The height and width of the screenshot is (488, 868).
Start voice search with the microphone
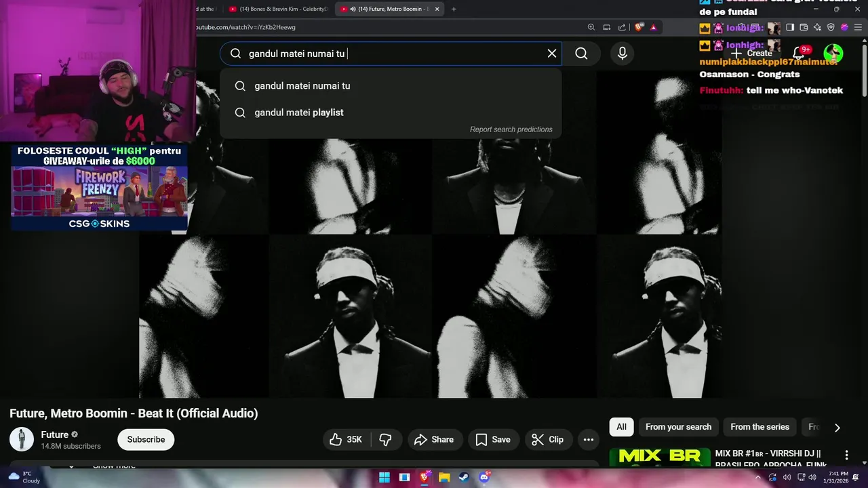pyautogui.click(x=623, y=54)
